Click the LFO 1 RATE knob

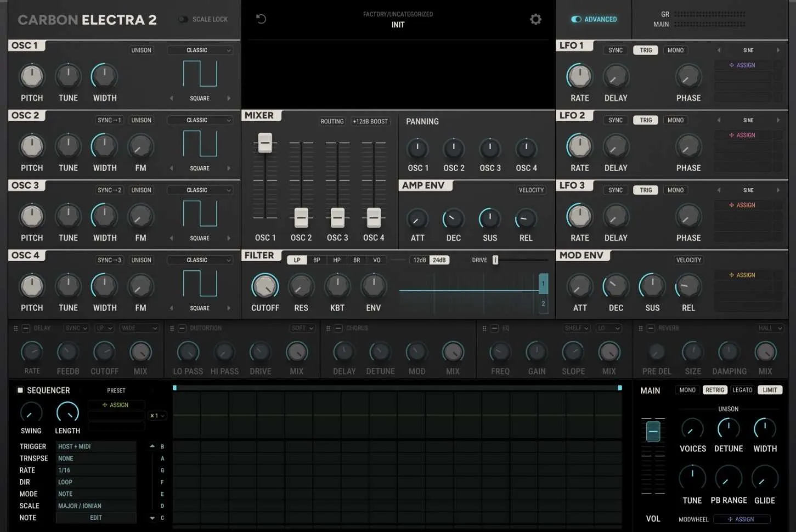click(579, 76)
